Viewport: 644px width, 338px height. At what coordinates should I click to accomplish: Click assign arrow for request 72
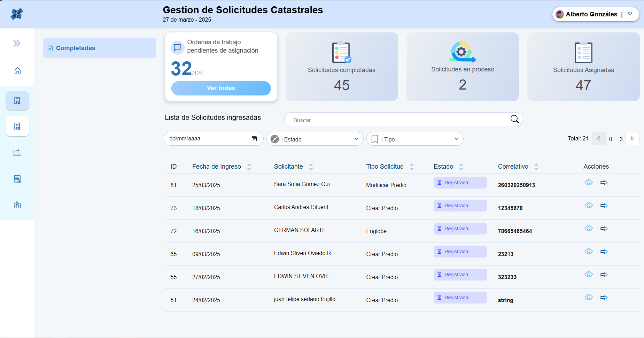[x=604, y=229]
